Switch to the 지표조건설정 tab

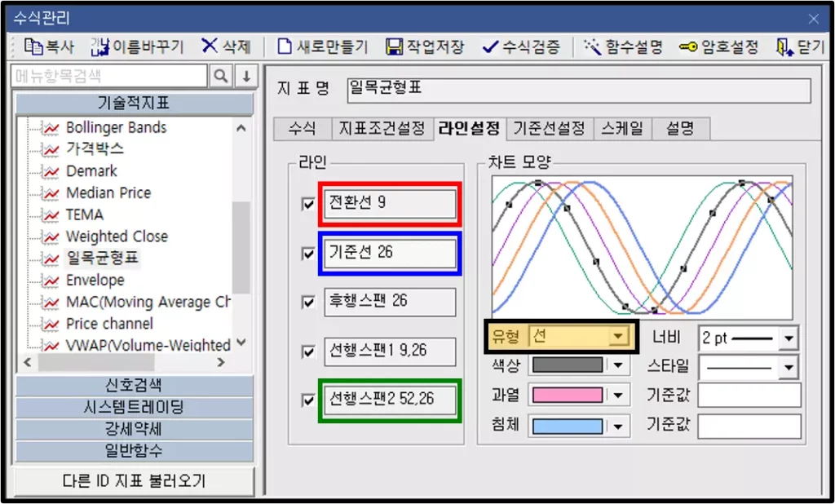click(382, 129)
